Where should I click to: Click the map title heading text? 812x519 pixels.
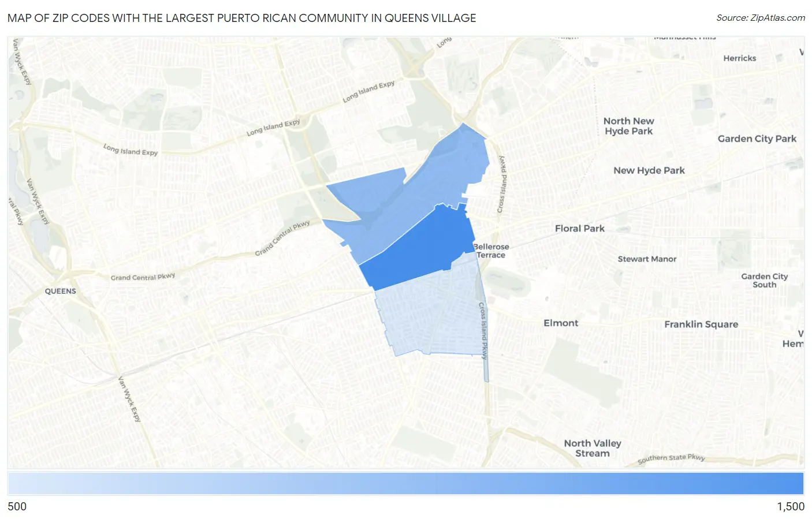pos(242,18)
